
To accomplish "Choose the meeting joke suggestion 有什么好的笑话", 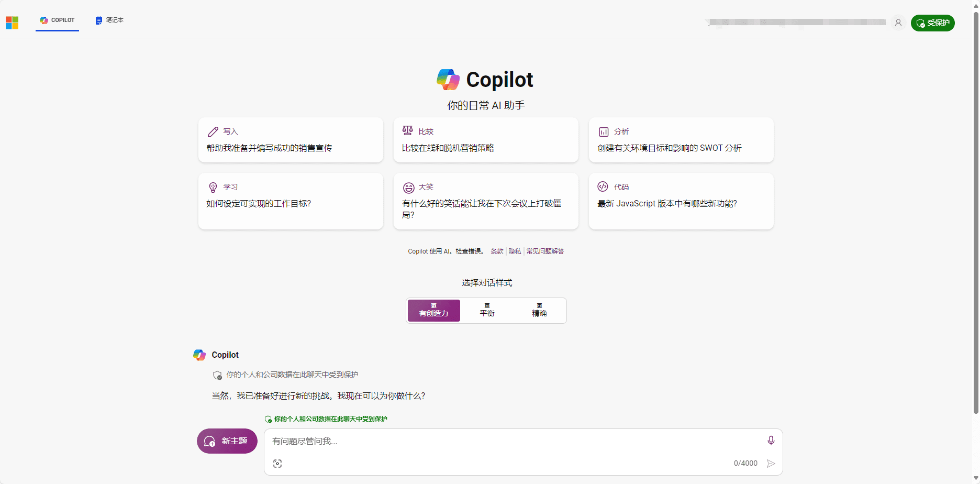I will click(482, 209).
